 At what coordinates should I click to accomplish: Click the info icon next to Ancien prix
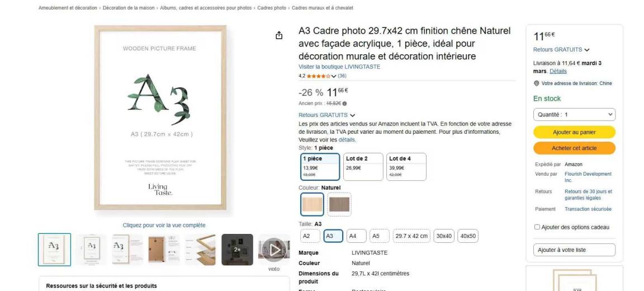[x=344, y=104]
